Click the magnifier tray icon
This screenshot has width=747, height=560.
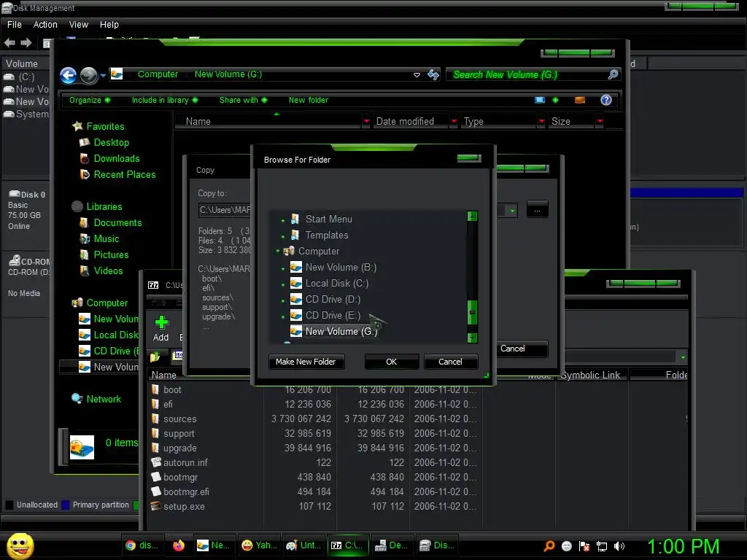[x=549, y=545]
